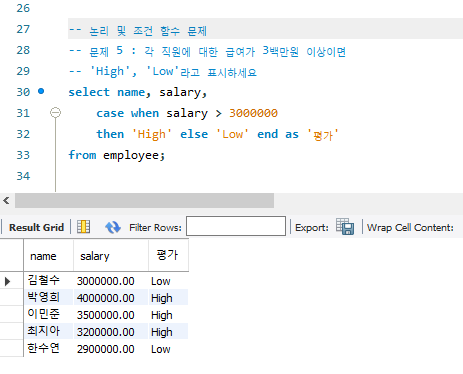Sort by the 평가 column header
Viewport: 463px width, 374px height.
pos(168,255)
